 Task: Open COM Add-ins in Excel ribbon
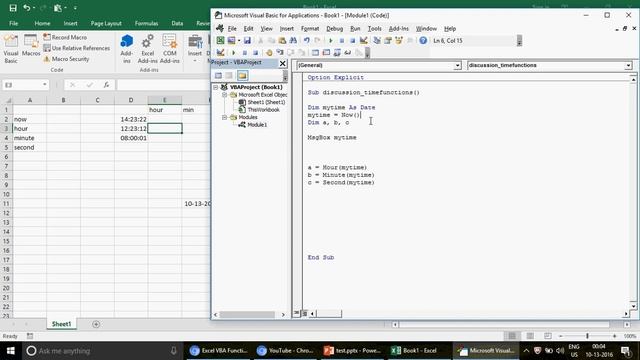click(x=170, y=49)
